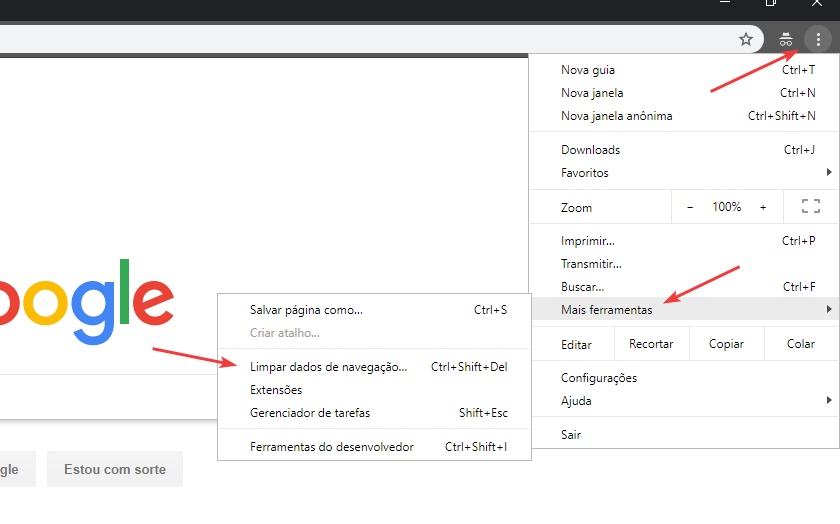Restore down the browser window
Viewport: 840px width, 524px height.
click(770, 3)
